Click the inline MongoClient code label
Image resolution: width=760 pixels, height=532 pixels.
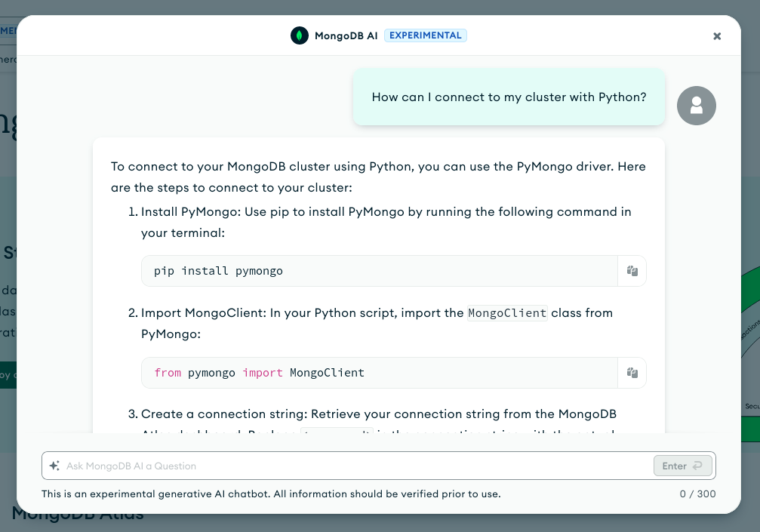tap(507, 313)
